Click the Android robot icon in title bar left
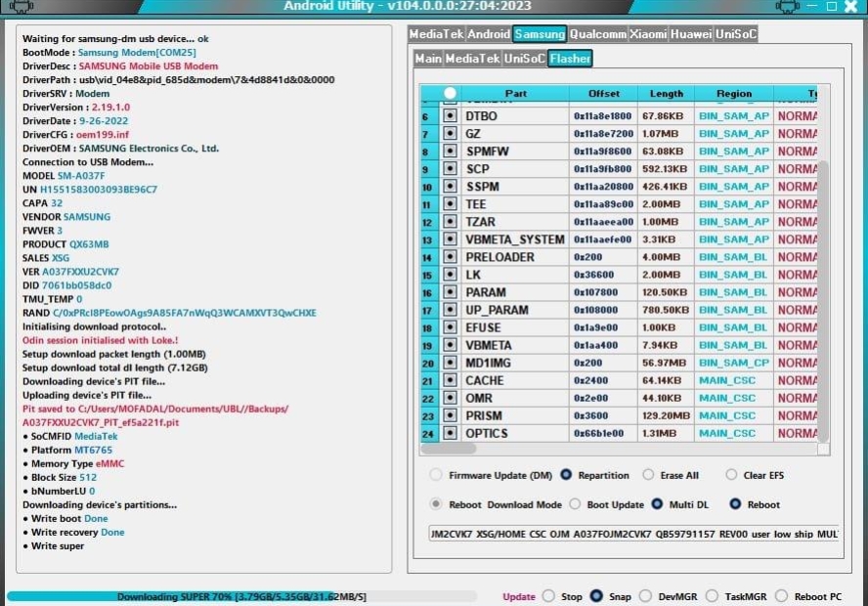 click(x=22, y=6)
